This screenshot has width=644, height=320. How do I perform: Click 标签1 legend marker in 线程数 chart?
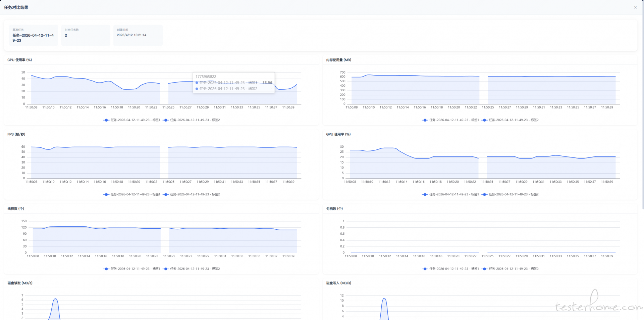[106, 269]
